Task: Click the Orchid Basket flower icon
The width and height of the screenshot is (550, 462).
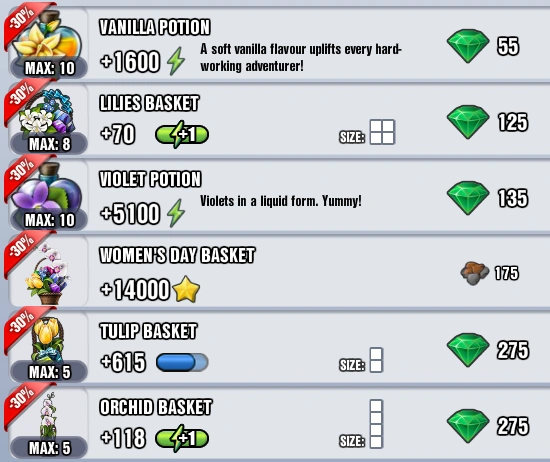Action: coord(48,416)
